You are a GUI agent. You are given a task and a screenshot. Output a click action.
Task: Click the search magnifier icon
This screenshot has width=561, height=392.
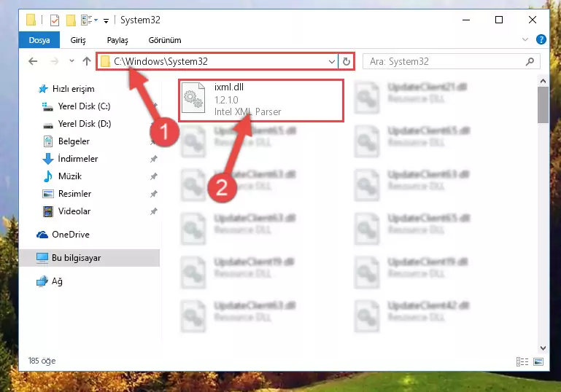tap(530, 61)
